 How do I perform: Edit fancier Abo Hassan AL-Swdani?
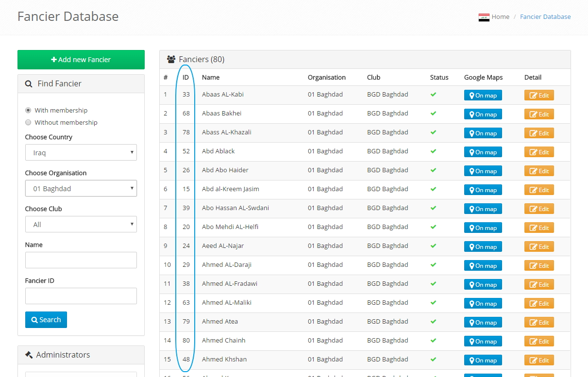coord(538,209)
